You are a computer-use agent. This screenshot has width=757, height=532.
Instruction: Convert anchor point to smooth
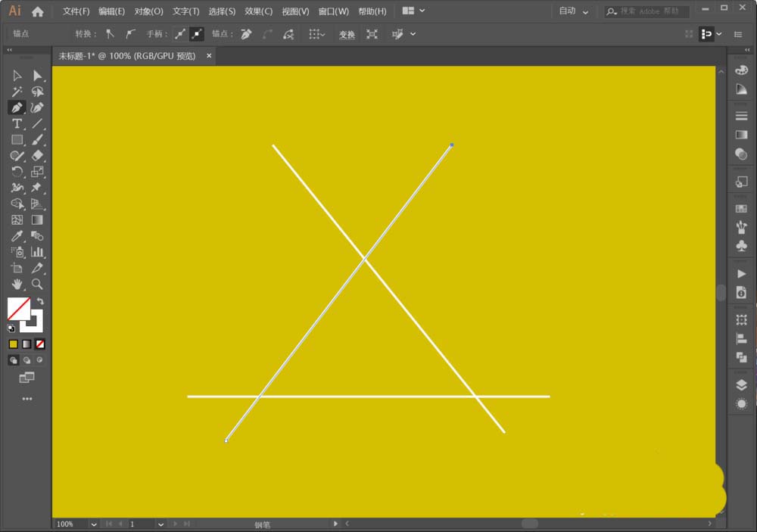tap(130, 34)
